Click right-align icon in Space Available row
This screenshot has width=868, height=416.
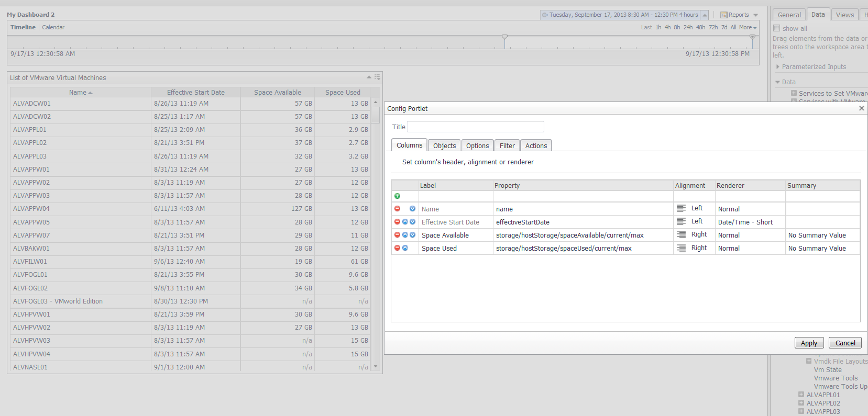681,234
